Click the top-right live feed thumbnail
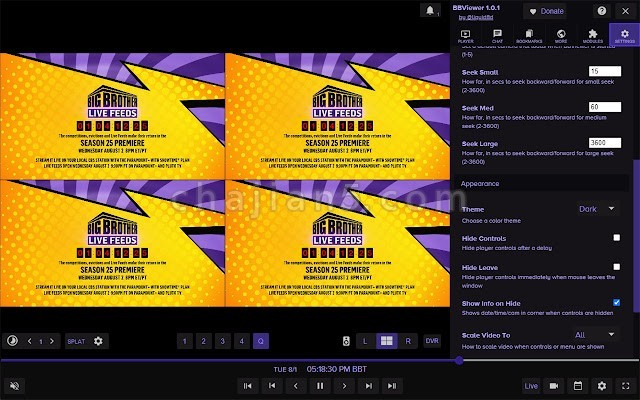This screenshot has width=640, height=400. pos(338,116)
